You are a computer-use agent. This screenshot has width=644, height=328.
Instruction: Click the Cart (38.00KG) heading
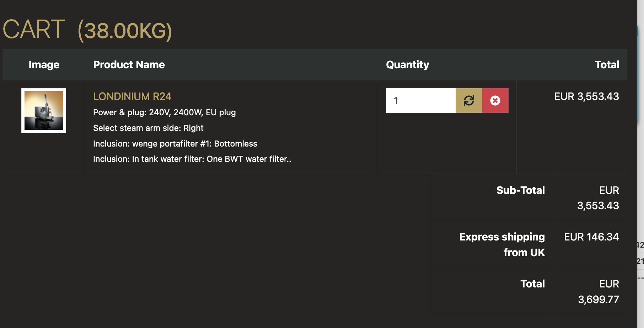pos(87,30)
